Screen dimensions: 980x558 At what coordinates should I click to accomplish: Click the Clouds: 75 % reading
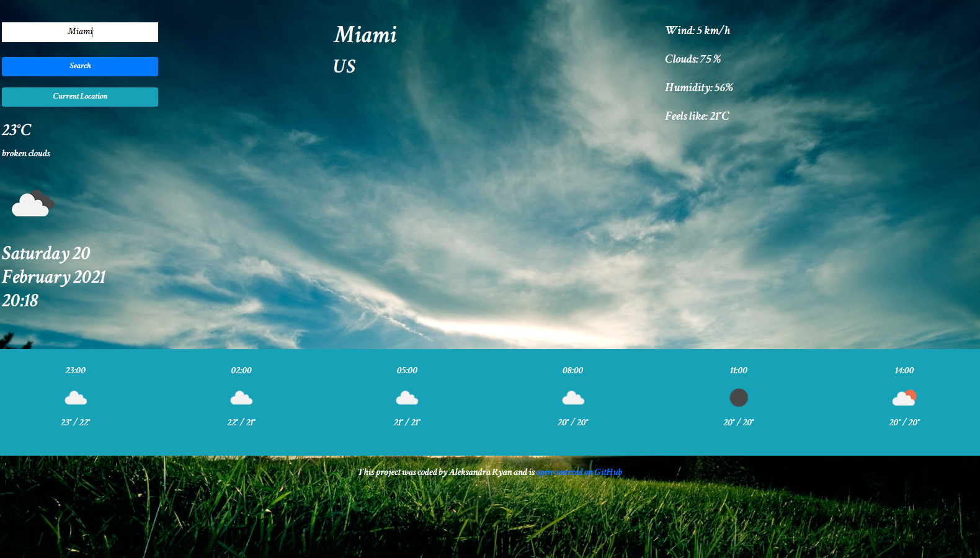pyautogui.click(x=693, y=59)
